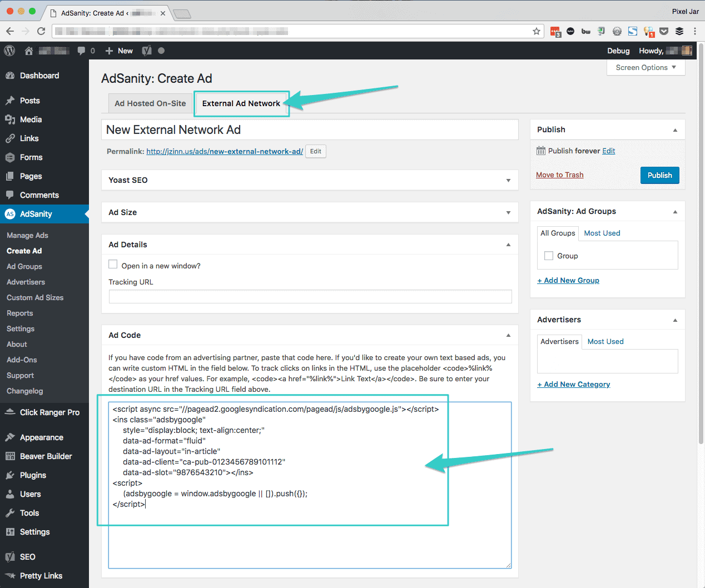Viewport: 705px width, 588px height.
Task: Open Manage Ads submenu item
Action: [27, 235]
